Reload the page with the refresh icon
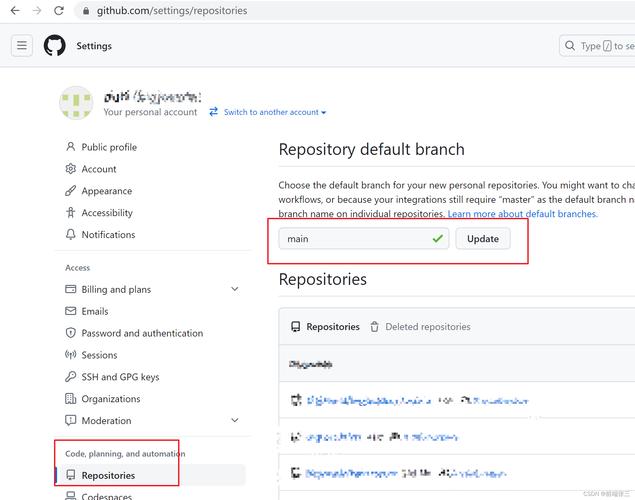635x500 pixels. [x=59, y=11]
